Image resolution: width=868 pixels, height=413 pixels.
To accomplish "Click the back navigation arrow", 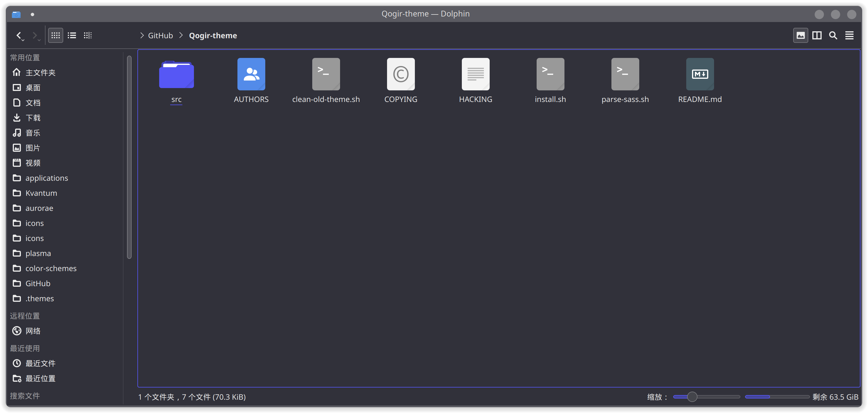I will (x=19, y=35).
